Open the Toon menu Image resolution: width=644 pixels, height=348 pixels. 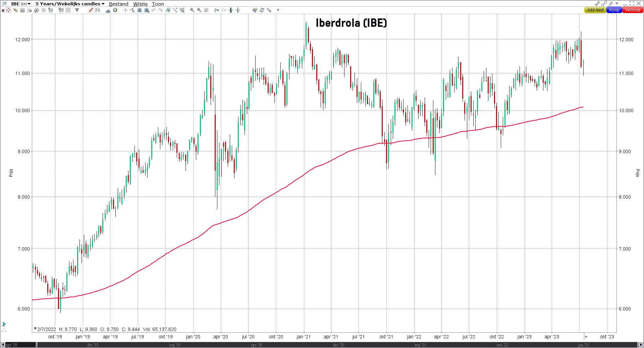pyautogui.click(x=158, y=4)
